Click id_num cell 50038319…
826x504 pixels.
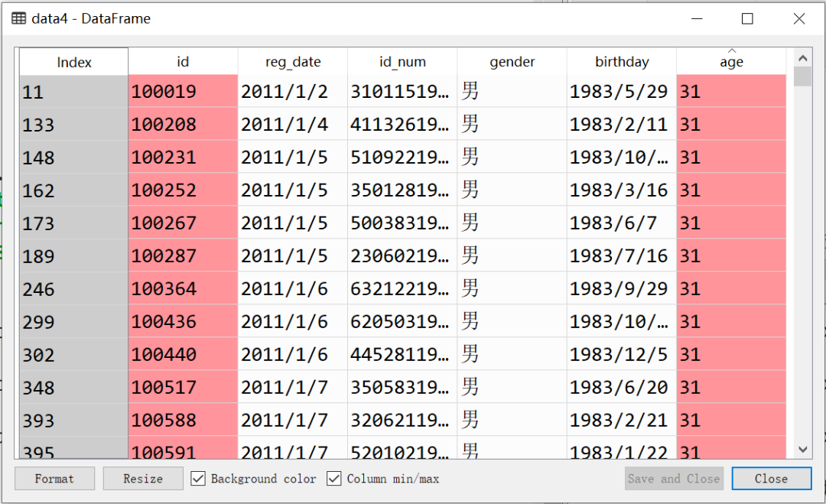[x=402, y=223]
